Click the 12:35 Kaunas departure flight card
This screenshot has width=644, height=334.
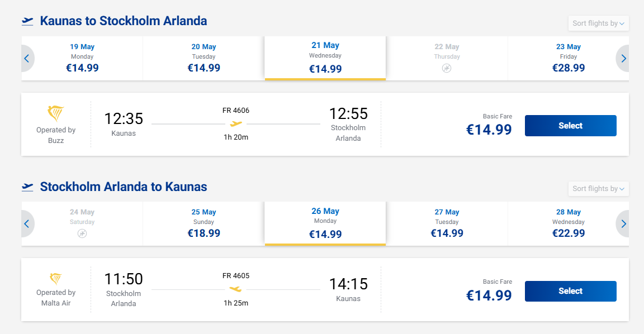(325, 125)
